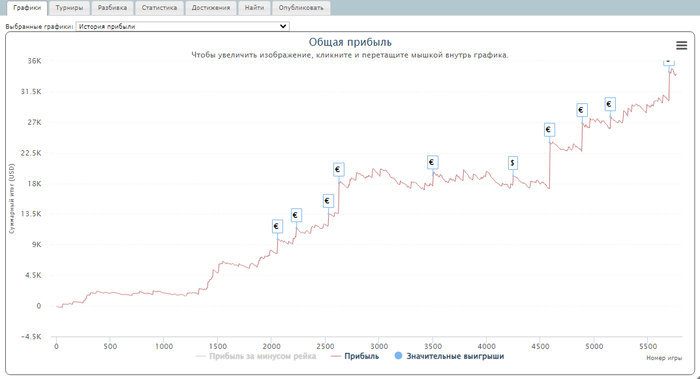Switch to the 'Статистика' tab

pyautogui.click(x=159, y=8)
